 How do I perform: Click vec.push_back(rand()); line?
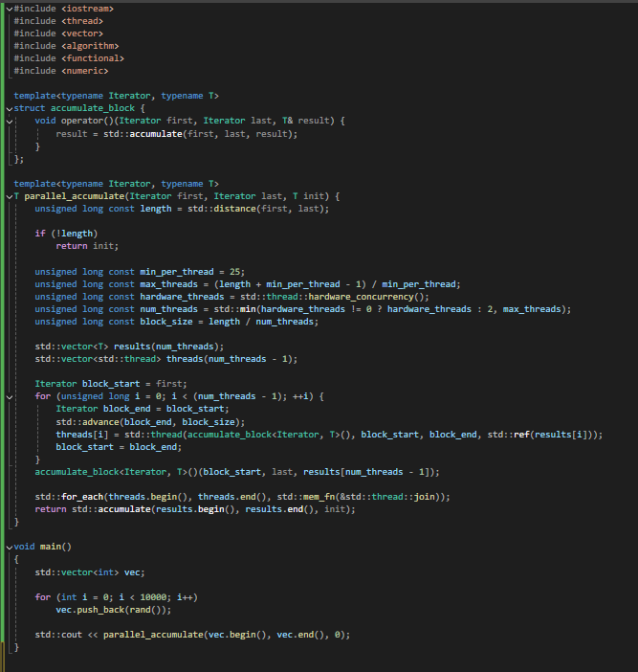pyautogui.click(x=114, y=610)
